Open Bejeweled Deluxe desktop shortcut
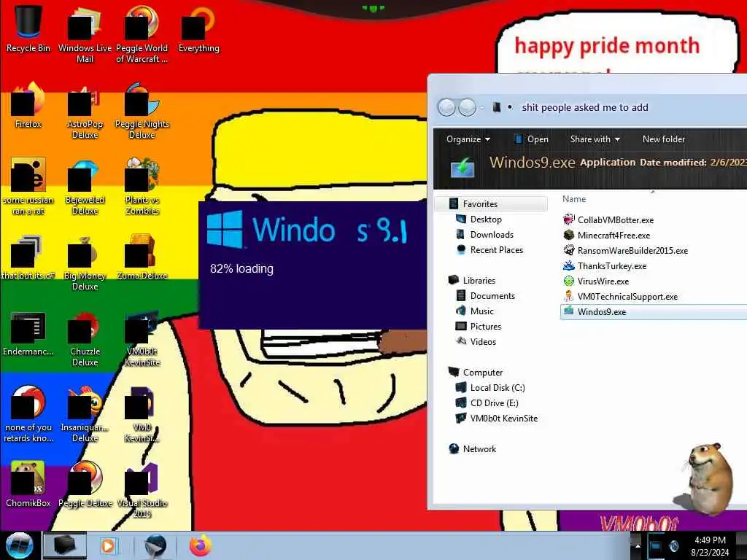Image resolution: width=747 pixels, height=560 pixels. (85, 187)
